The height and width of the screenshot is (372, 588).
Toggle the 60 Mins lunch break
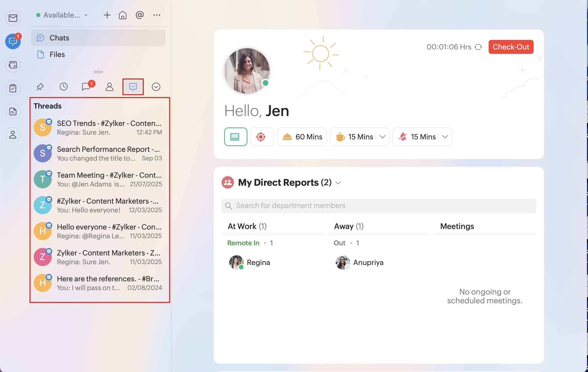[x=302, y=137]
